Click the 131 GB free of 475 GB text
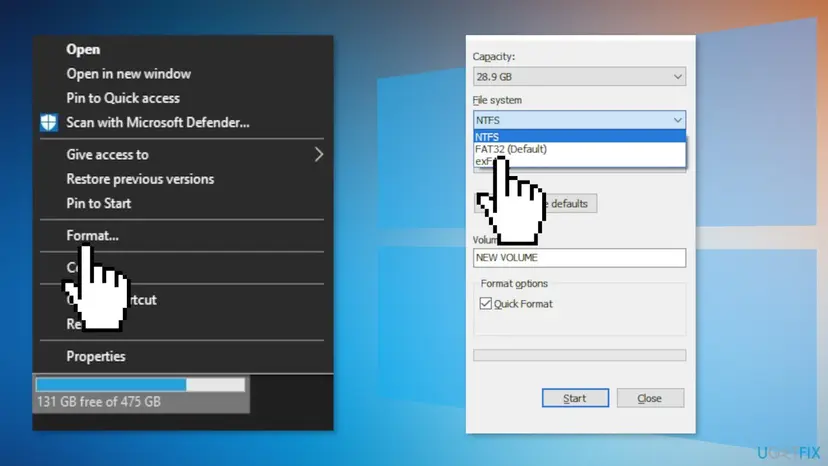Screen dimensions: 828x466 [x=99, y=402]
